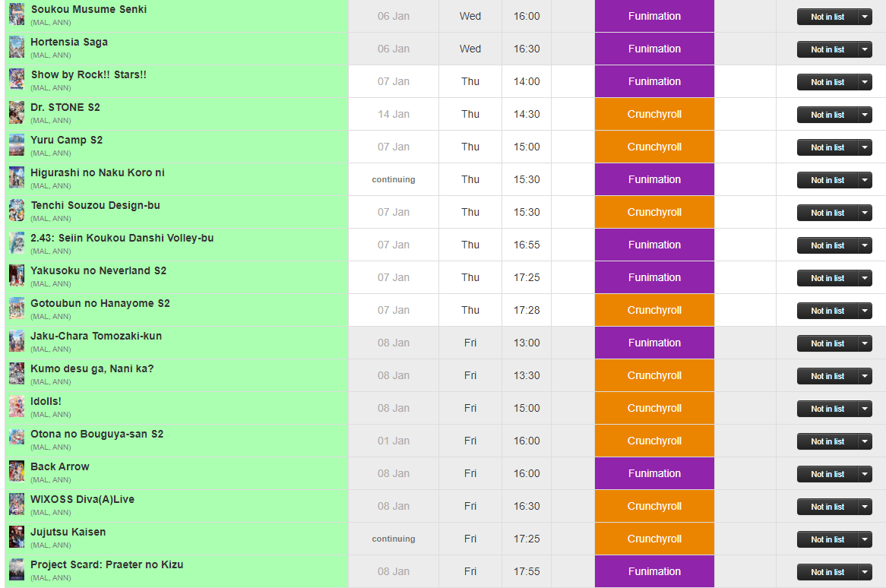Image resolution: width=886 pixels, height=588 pixels.
Task: Open the Higurashi no Naku Koro ni title
Action: (x=98, y=173)
